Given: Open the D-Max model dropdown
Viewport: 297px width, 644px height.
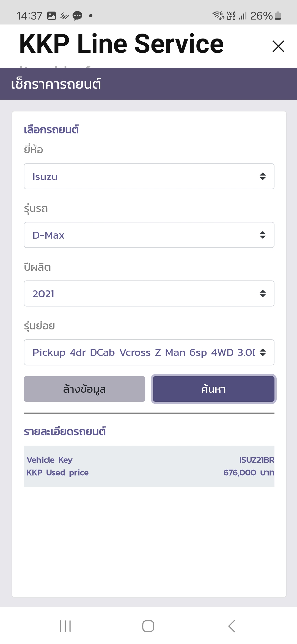Looking at the screenshot, I should (149, 235).
